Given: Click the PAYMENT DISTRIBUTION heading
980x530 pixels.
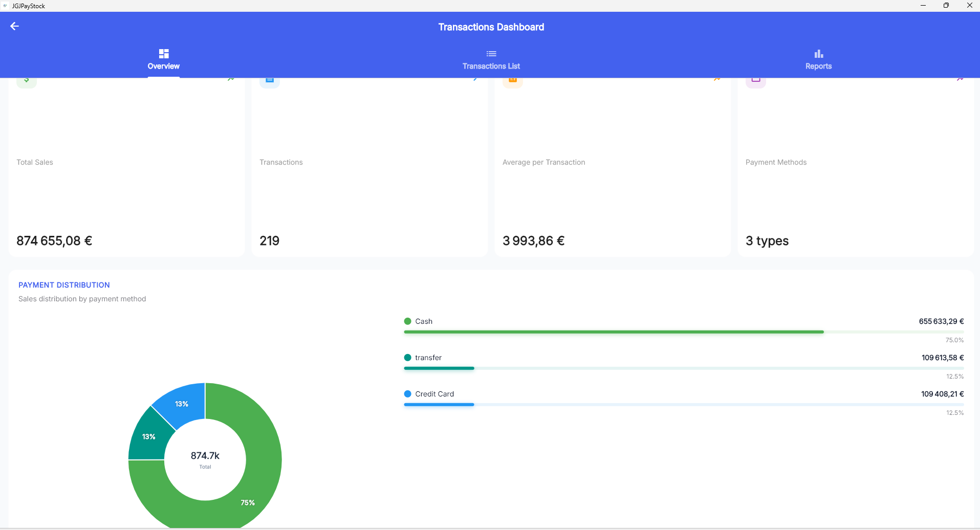Looking at the screenshot, I should click(x=64, y=285).
